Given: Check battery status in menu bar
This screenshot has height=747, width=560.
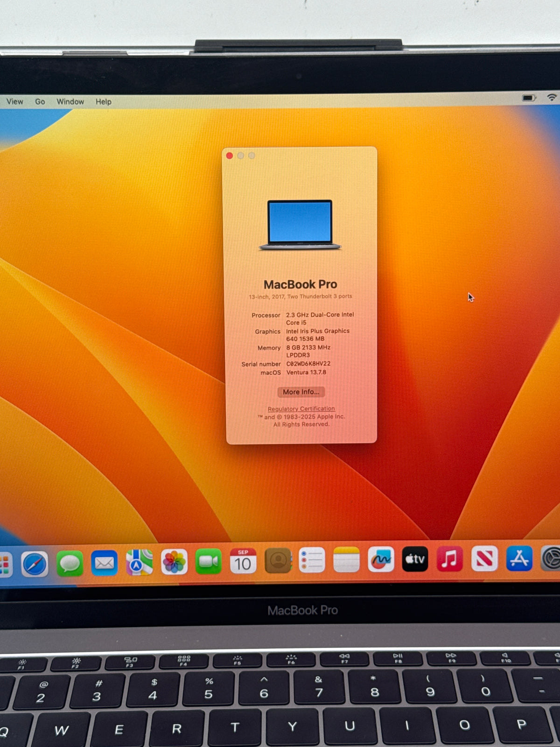Looking at the screenshot, I should 529,98.
